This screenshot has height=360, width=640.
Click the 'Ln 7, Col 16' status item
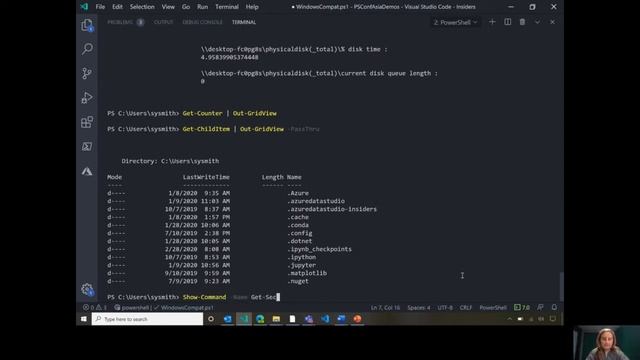tap(385, 307)
